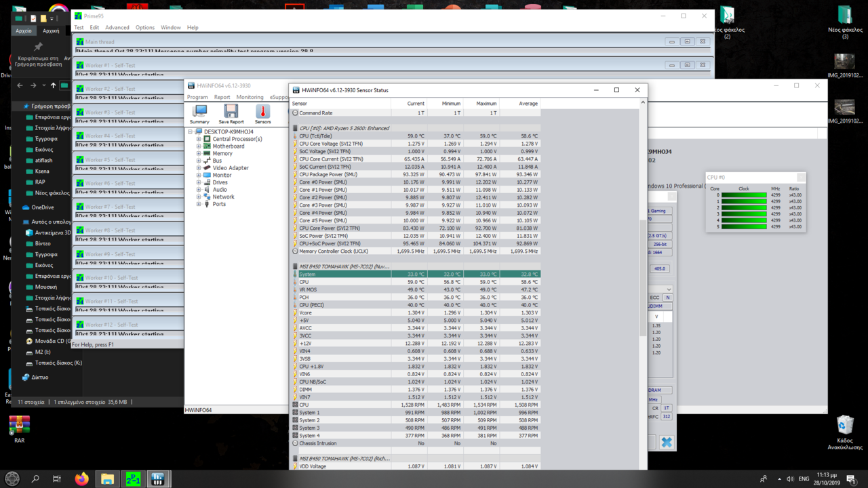Screen dimensions: 868x488
Task: Switch to Prime95 taskbar icon
Action: click(133, 479)
